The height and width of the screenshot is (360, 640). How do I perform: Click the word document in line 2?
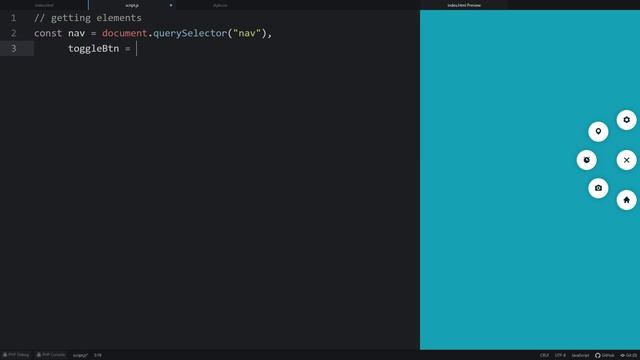pos(124,33)
